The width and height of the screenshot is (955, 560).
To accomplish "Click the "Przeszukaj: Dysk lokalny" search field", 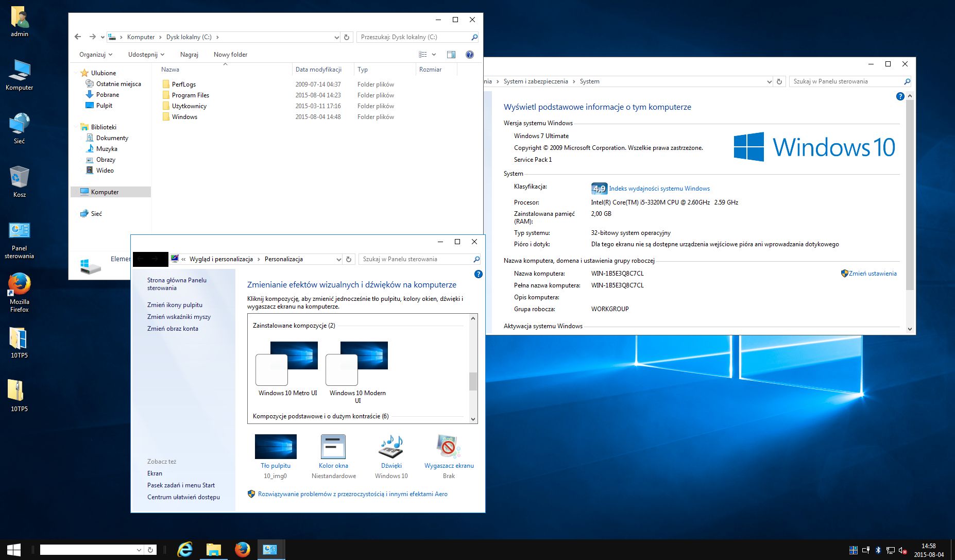I will (x=412, y=37).
